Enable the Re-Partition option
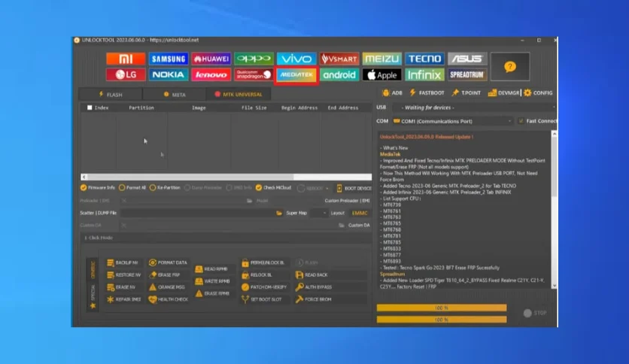Viewport: 629px width, 364px height. tap(165, 187)
